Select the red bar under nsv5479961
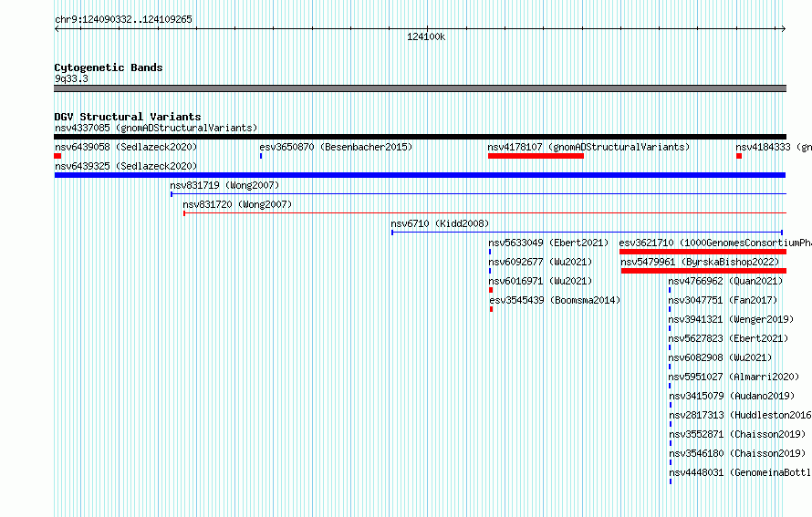Image resolution: width=812 pixels, height=517 pixels. pos(703,271)
